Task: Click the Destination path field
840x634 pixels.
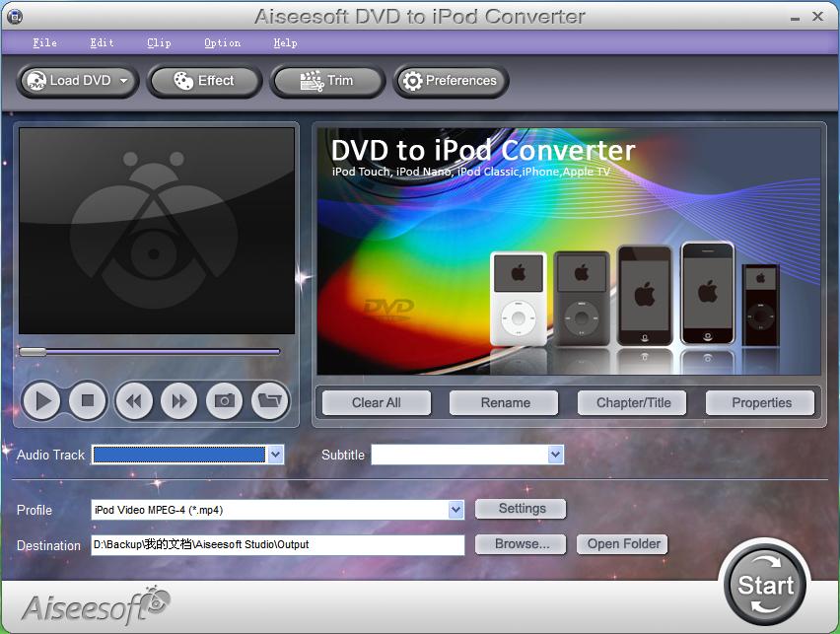Action: click(x=278, y=545)
